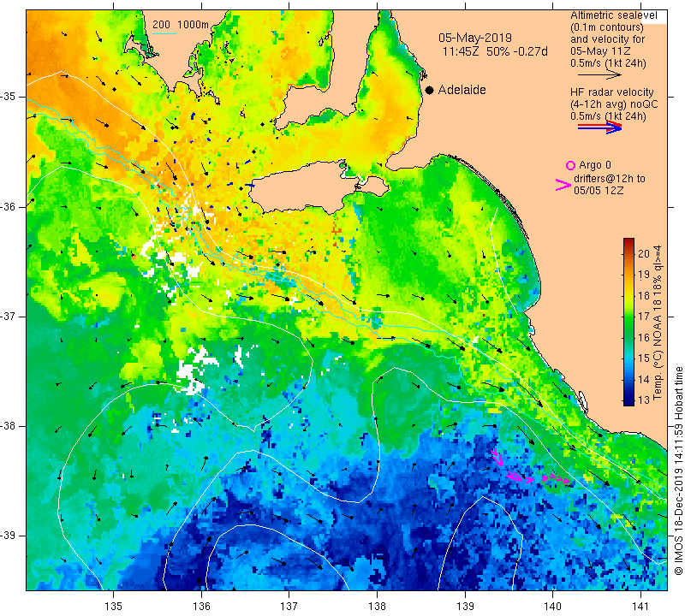This screenshot has height=616, width=685.
Task: Click the 13 value on temperature scale
Action: pos(644,400)
